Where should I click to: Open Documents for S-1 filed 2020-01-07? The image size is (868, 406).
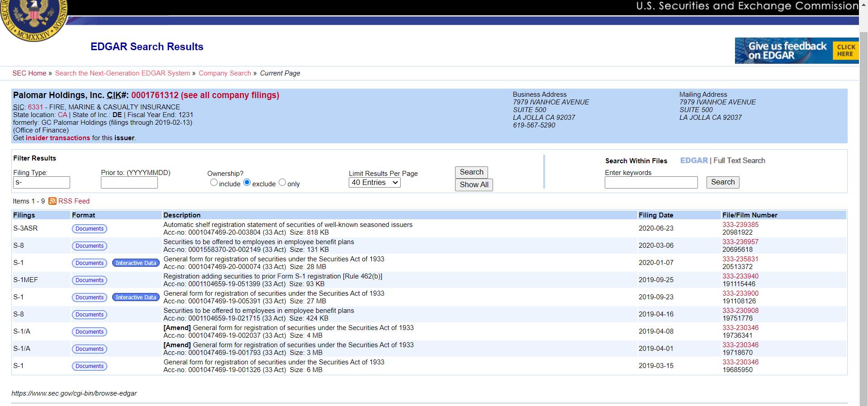(90, 263)
